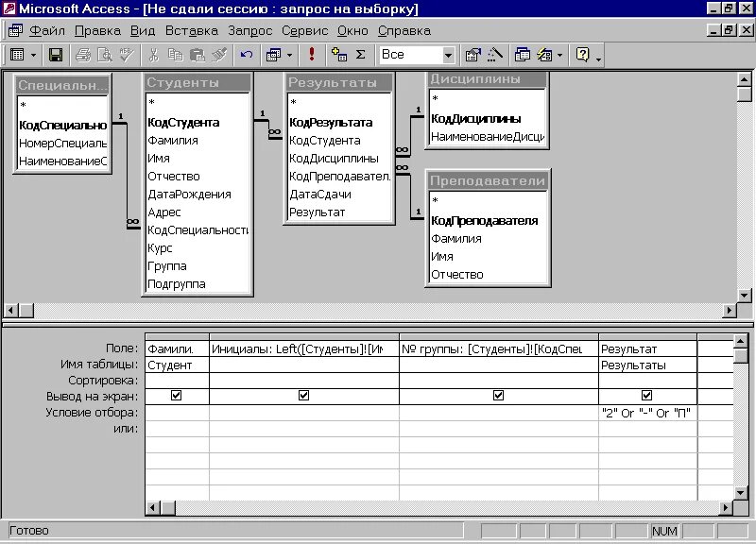Click the table pane scroll left arrow
This screenshot has width=756, height=544.
coord(11,311)
